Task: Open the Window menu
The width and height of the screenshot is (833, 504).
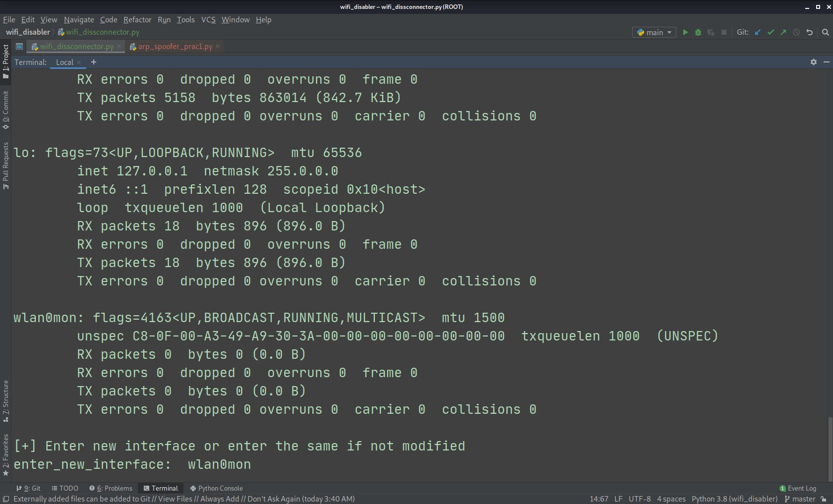Action: (x=236, y=20)
